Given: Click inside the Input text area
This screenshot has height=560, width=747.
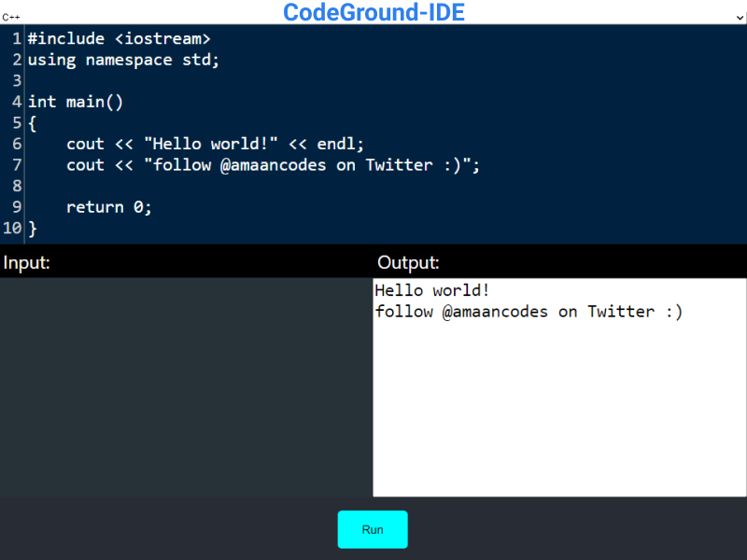Looking at the screenshot, I should pyautogui.click(x=186, y=387).
